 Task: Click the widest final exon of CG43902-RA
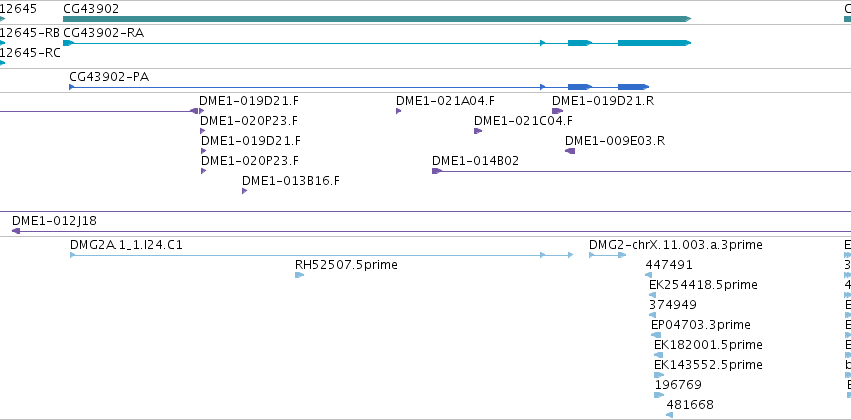(x=654, y=43)
